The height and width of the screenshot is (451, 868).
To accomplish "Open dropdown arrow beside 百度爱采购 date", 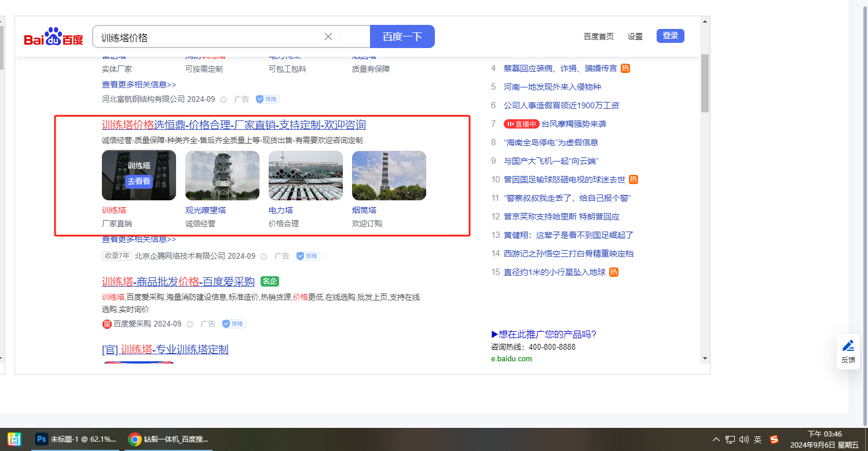I will pos(190,324).
